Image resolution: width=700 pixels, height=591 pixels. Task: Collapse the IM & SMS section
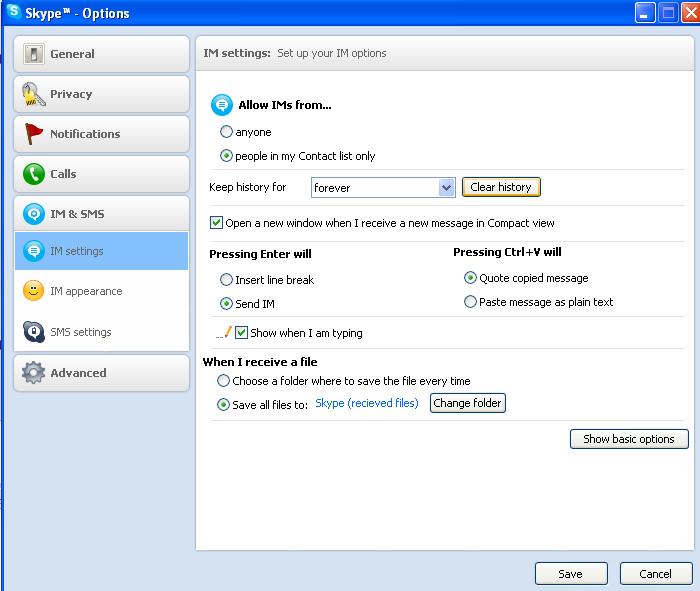point(101,214)
